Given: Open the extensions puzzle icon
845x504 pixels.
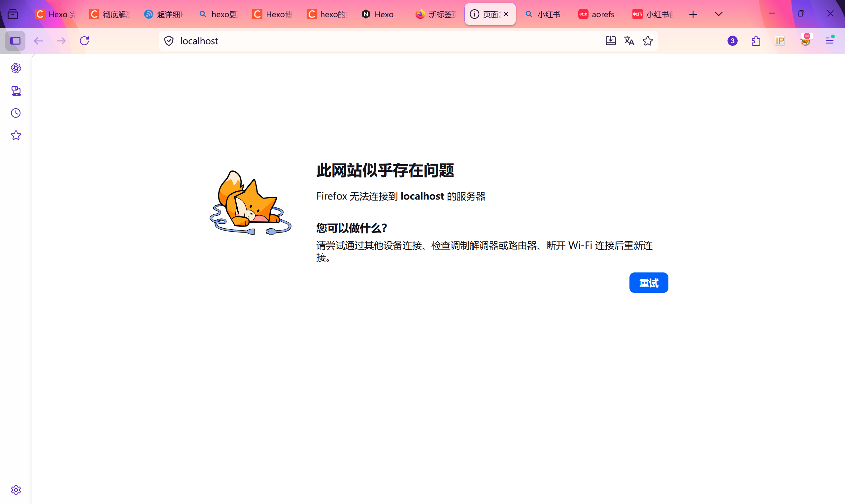Looking at the screenshot, I should point(756,41).
